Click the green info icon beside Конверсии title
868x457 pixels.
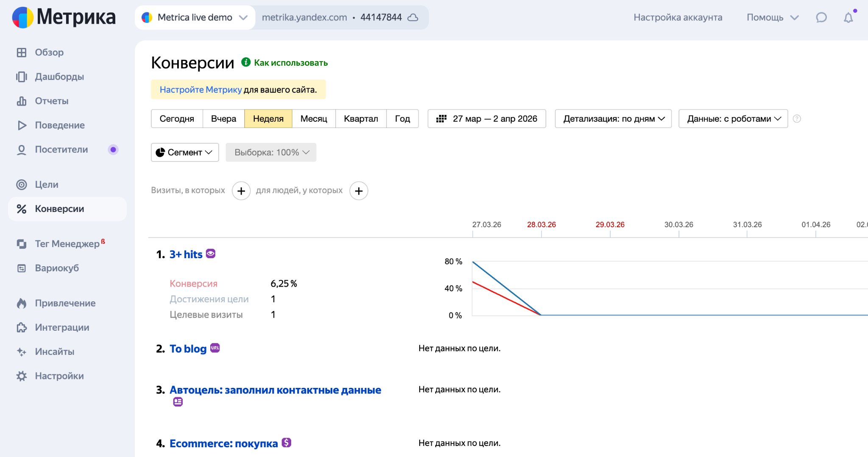pyautogui.click(x=246, y=62)
